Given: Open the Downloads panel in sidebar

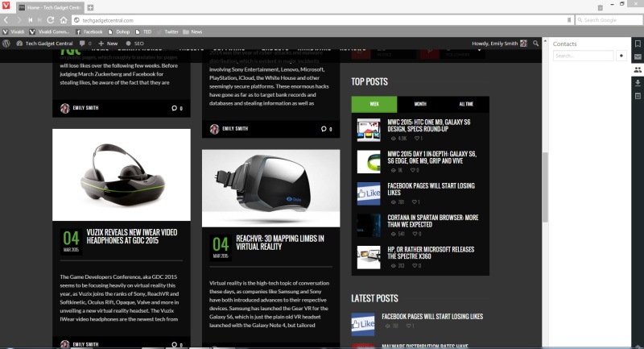Looking at the screenshot, I should (x=638, y=82).
